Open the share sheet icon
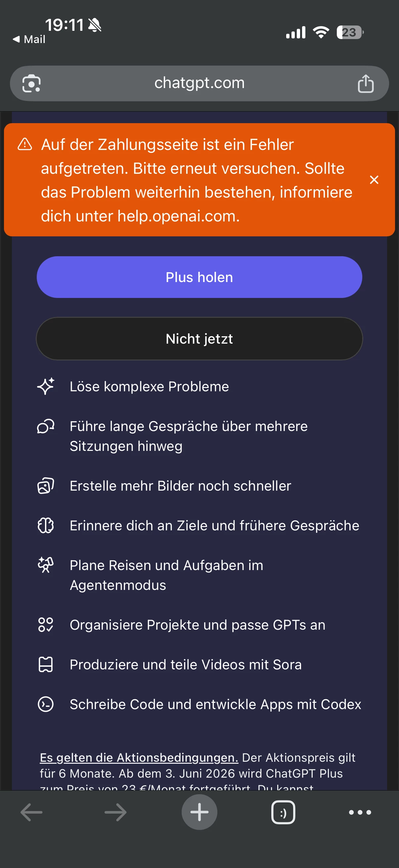The width and height of the screenshot is (399, 868). tap(365, 83)
